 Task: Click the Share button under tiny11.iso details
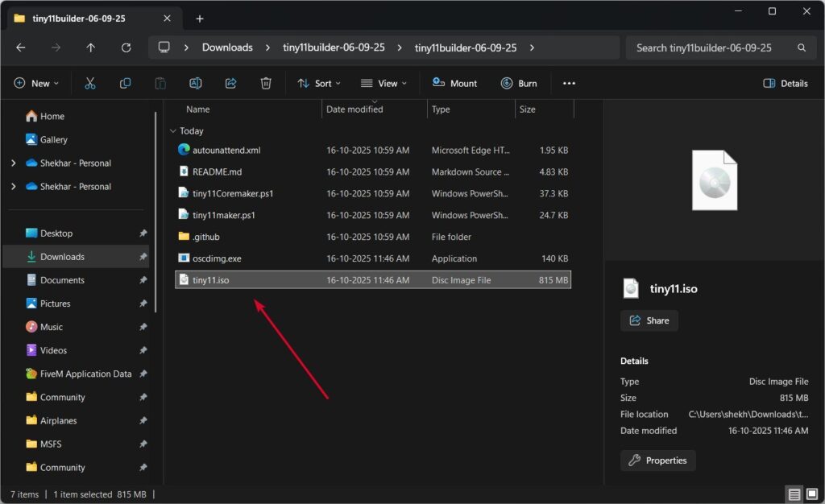click(x=649, y=320)
